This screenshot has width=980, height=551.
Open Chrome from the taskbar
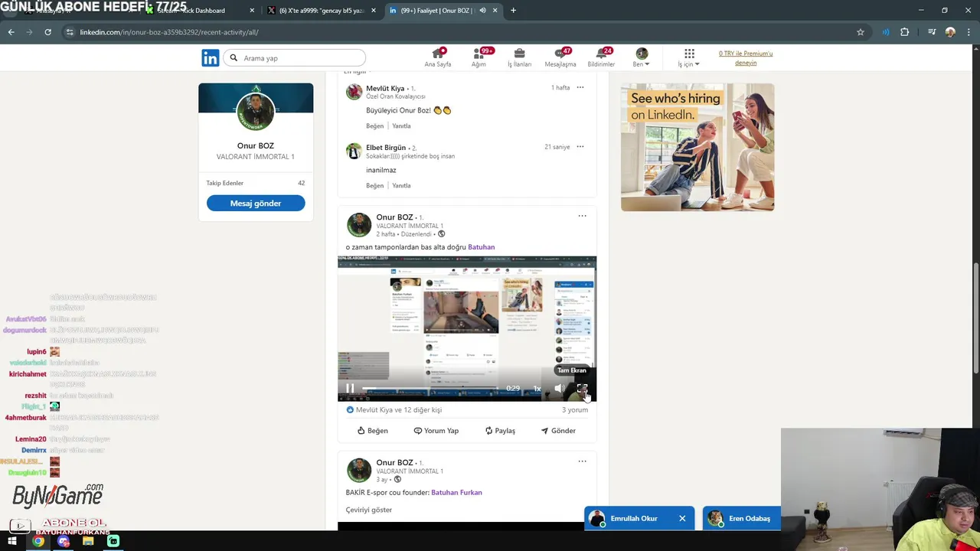[x=38, y=542]
